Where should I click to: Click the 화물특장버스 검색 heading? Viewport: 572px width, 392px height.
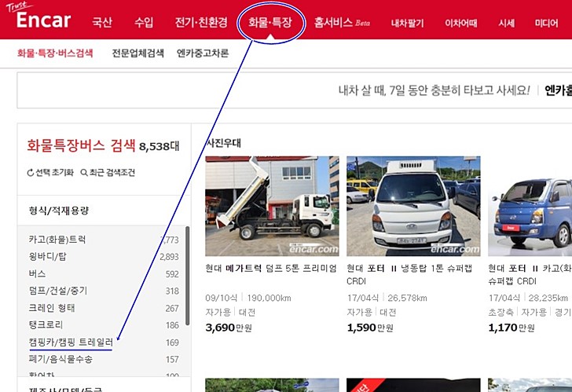82,145
